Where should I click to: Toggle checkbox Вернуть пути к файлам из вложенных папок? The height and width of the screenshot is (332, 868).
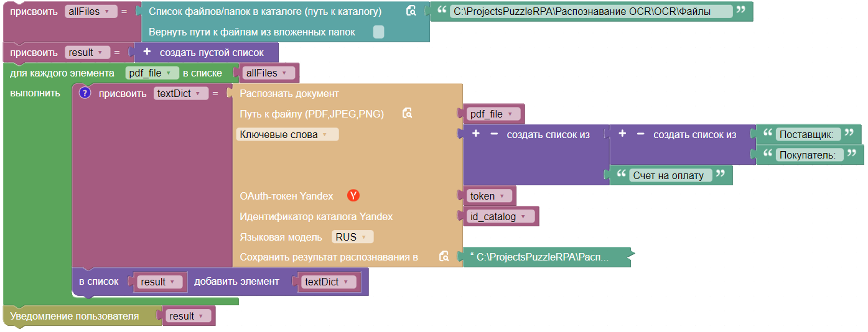[379, 32]
